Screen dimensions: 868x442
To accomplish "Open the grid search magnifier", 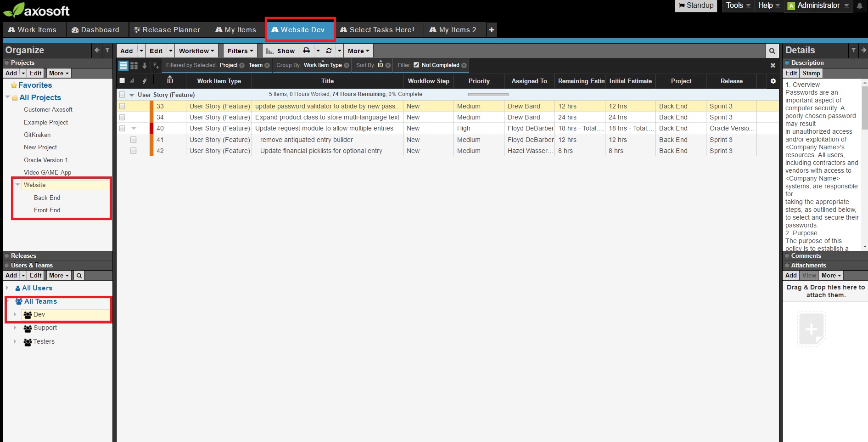I will coord(772,51).
